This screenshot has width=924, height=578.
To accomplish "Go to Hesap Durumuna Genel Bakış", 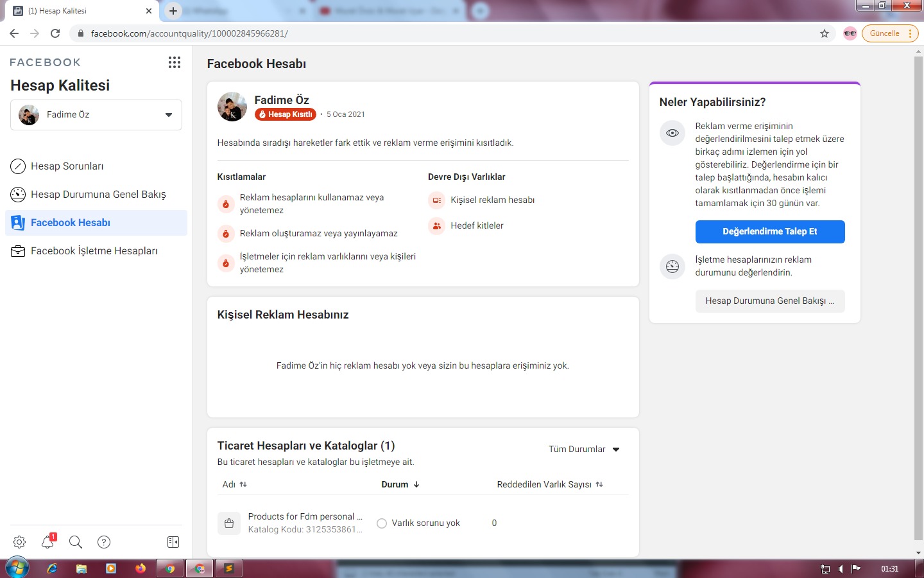I will coord(96,195).
